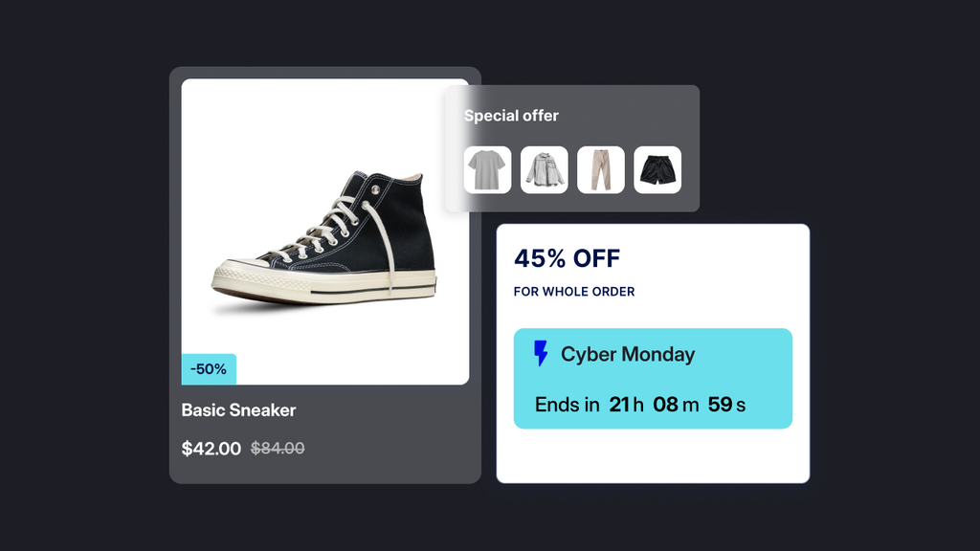
Task: Click the 21 hours countdown value
Action: pos(620,405)
